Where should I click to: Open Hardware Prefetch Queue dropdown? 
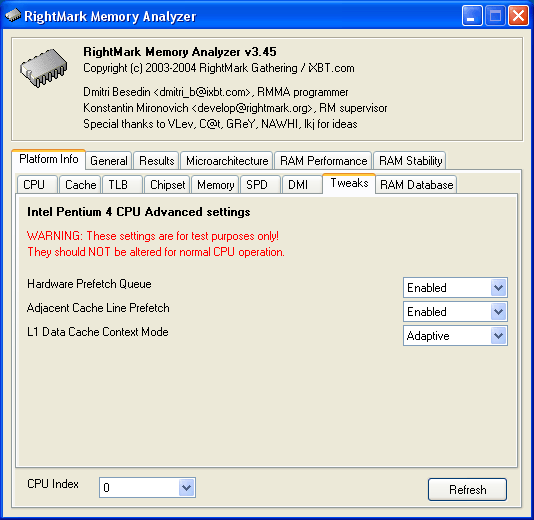(455, 288)
